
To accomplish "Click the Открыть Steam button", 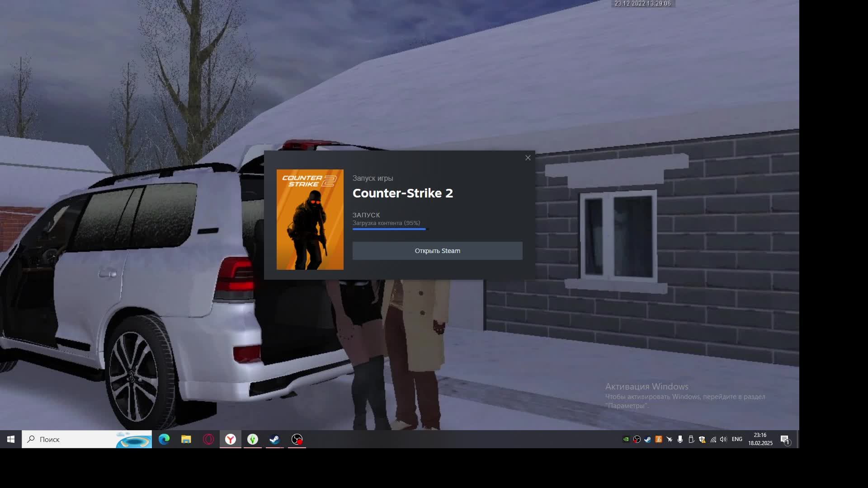I will point(437,251).
